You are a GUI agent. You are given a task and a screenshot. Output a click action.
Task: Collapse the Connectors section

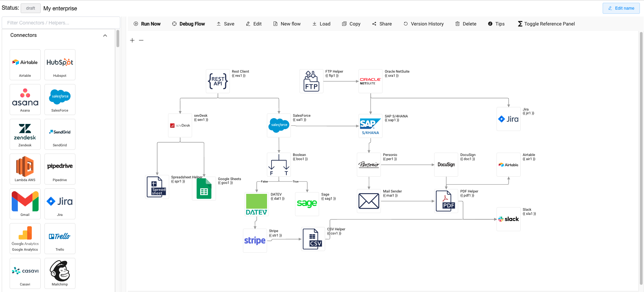[x=105, y=35]
